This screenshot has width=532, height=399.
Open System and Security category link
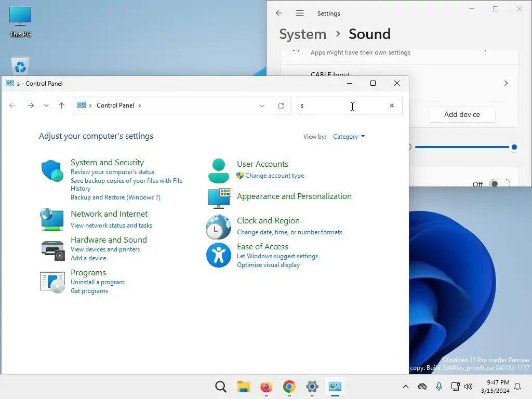coord(107,162)
